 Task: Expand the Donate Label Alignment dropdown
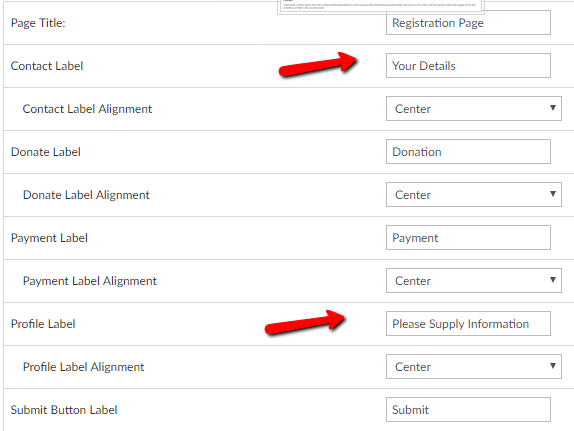(x=474, y=194)
